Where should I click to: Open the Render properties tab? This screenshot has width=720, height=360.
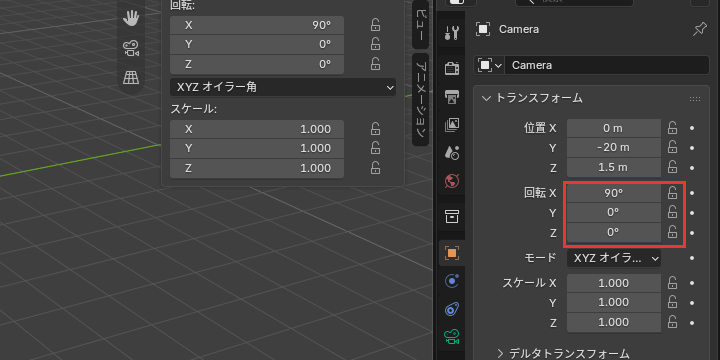(452, 68)
